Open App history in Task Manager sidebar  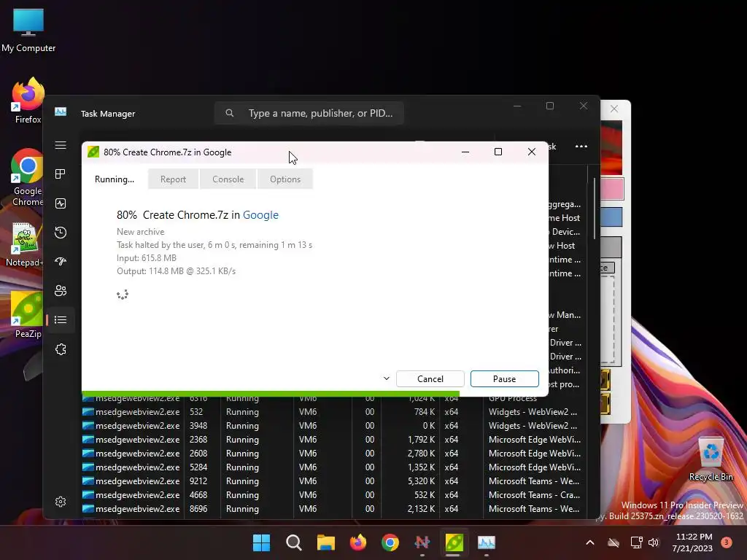pyautogui.click(x=61, y=233)
